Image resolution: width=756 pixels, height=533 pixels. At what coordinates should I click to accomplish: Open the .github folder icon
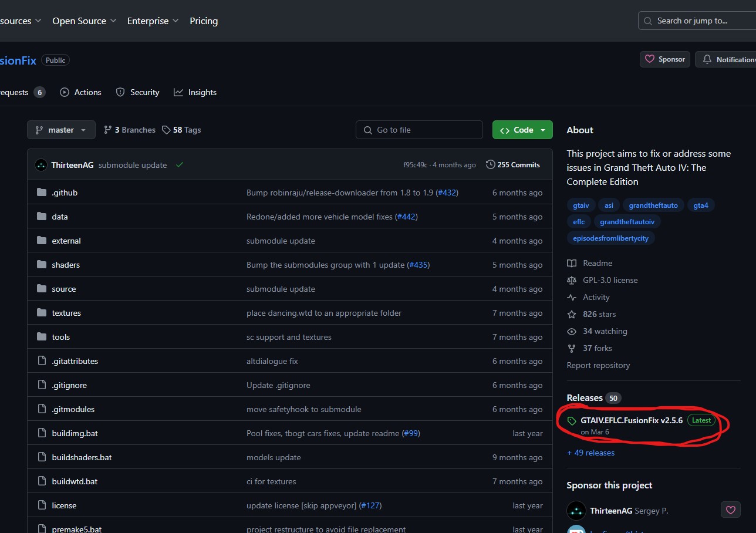click(x=41, y=193)
